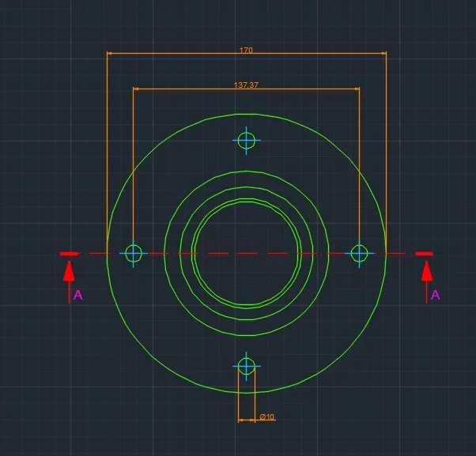
Task: Select the bottom bolt hole circle
Action: click(247, 366)
